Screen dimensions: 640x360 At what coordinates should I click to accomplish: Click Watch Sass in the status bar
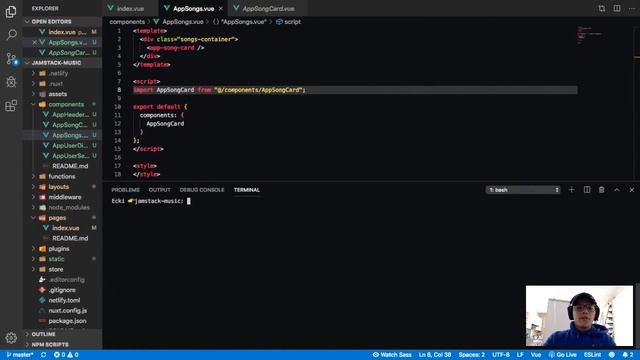pyautogui.click(x=392, y=355)
